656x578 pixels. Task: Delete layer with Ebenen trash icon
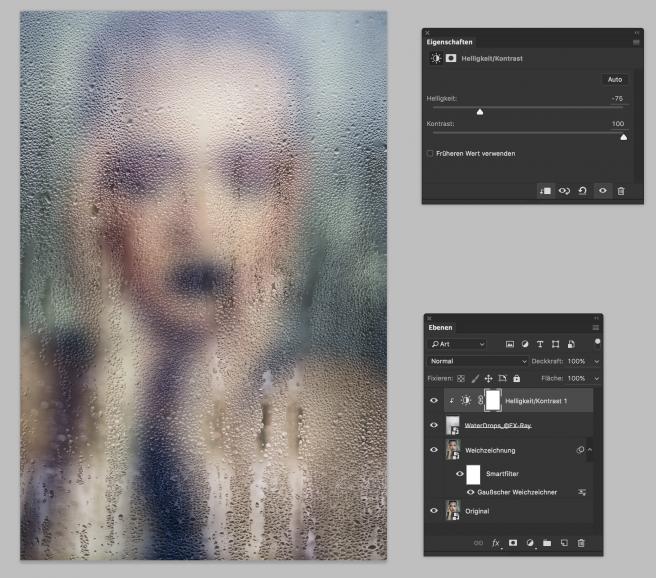[581, 543]
